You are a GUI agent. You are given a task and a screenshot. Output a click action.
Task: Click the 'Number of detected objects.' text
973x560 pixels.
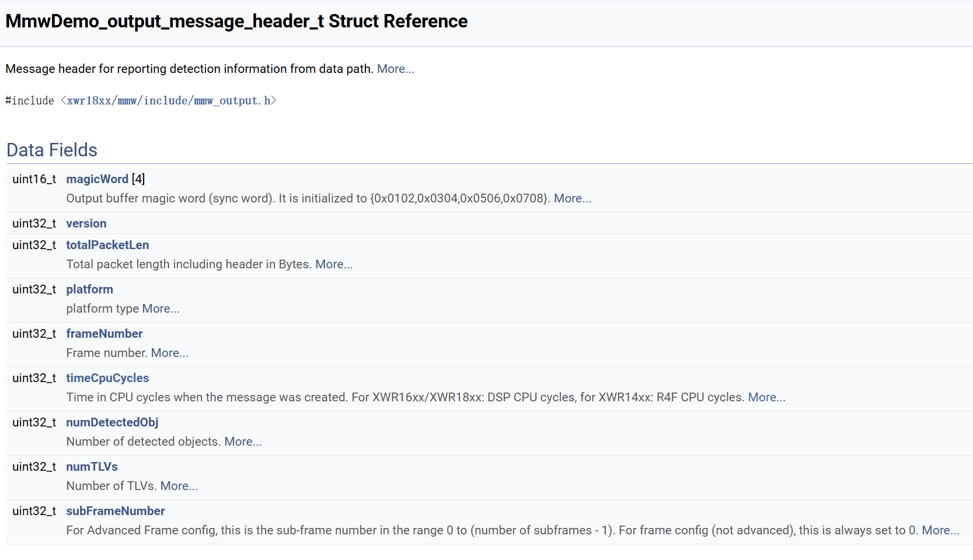point(144,442)
